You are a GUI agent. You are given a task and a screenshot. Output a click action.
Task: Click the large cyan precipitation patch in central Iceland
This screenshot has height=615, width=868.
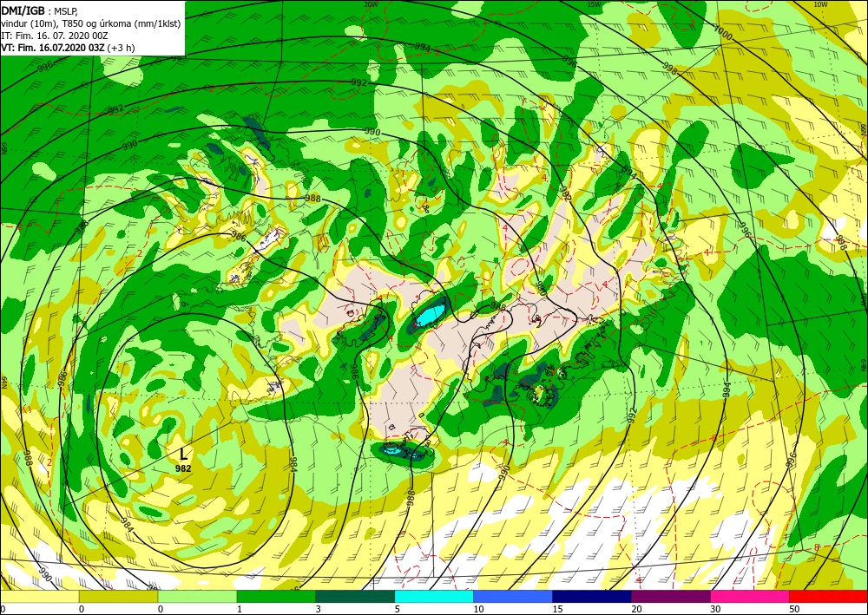point(431,314)
